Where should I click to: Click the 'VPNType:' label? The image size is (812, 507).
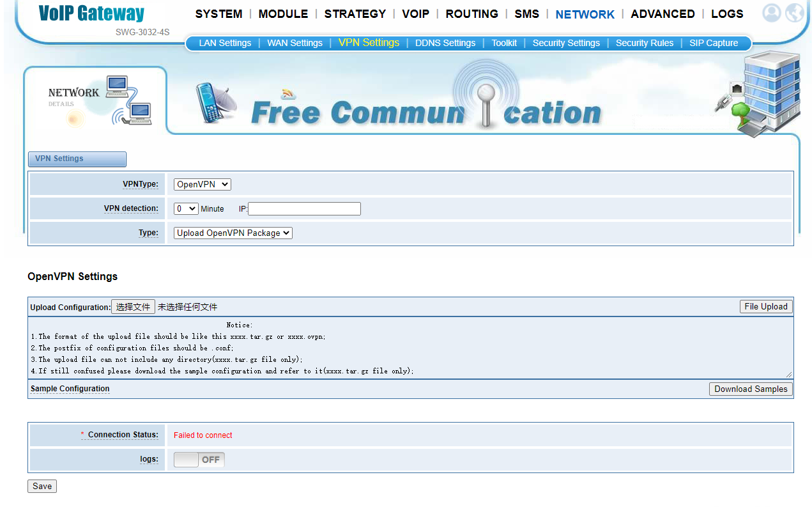[x=141, y=184]
